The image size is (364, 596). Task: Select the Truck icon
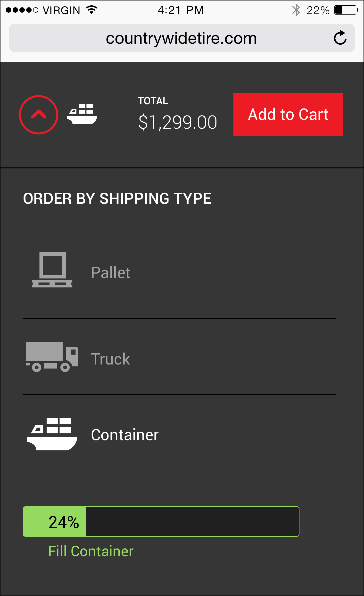pos(52,357)
